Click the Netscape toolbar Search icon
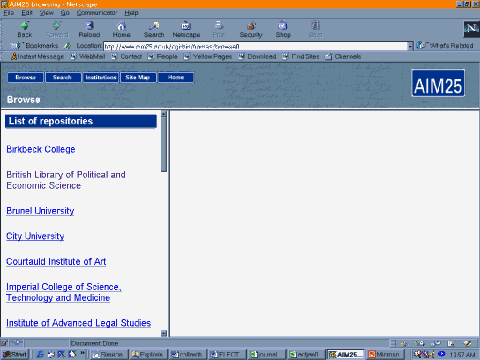This screenshot has width=480, height=360. point(154,29)
